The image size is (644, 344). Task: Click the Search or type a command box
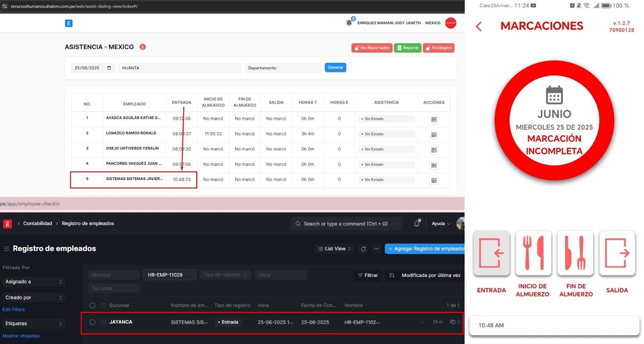[x=346, y=224]
